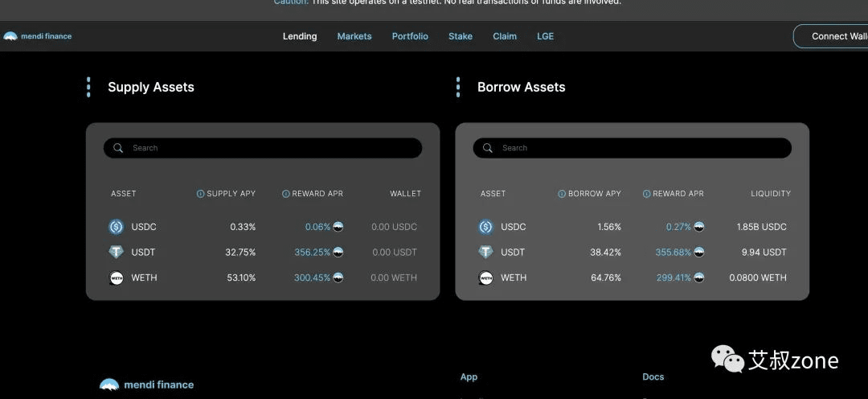Open the Stake page

(x=460, y=36)
